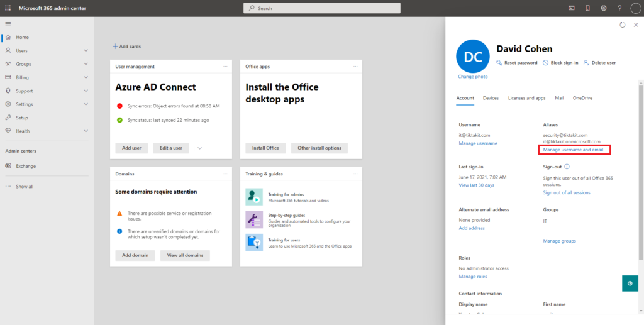This screenshot has width=644, height=325.
Task: Switch to the Licenses and apps tab
Action: 526,98
